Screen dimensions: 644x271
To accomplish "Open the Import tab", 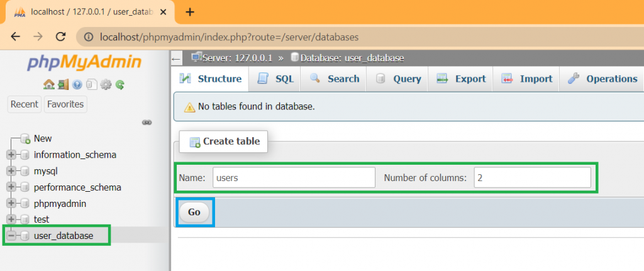I will click(x=526, y=79).
